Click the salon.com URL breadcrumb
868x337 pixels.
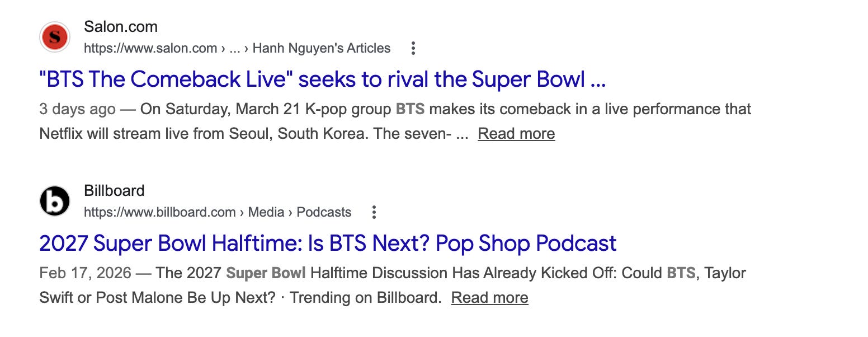click(x=237, y=48)
